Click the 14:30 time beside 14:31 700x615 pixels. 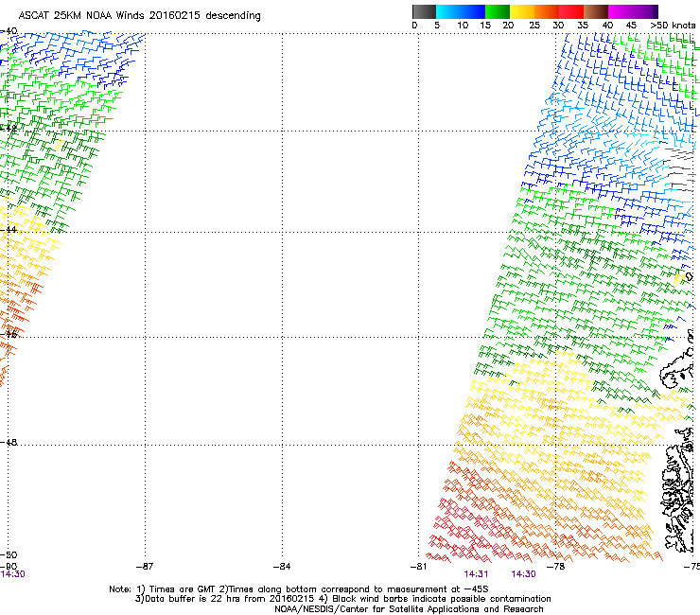[523, 574]
